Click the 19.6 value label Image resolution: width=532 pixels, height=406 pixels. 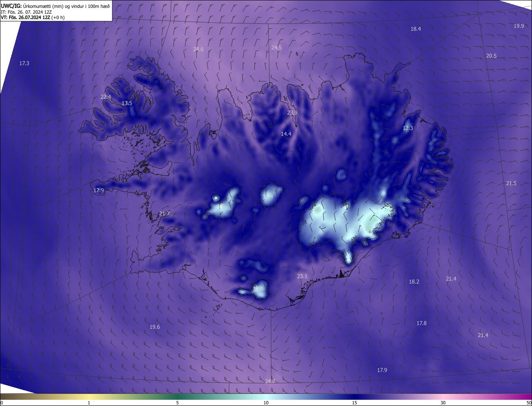point(155,327)
